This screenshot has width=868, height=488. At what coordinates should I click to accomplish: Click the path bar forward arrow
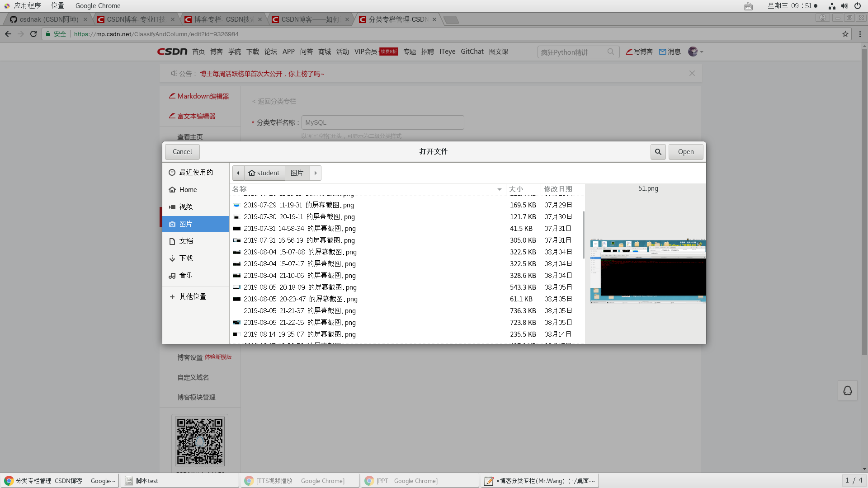click(316, 173)
